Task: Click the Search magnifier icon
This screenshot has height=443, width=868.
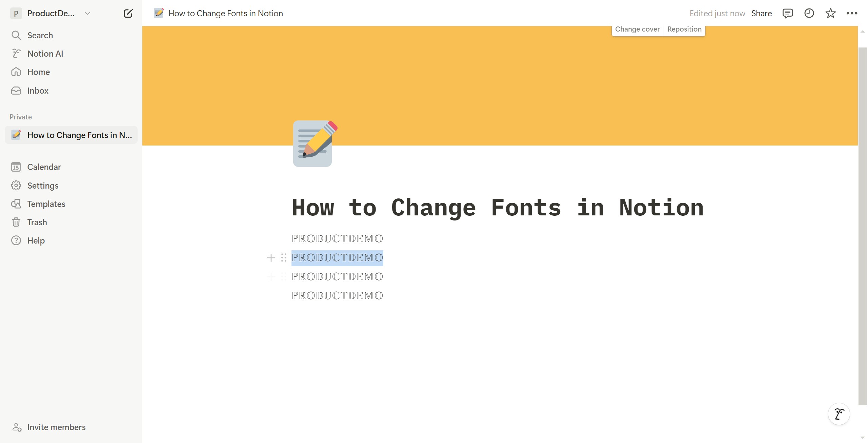Action: [x=16, y=35]
